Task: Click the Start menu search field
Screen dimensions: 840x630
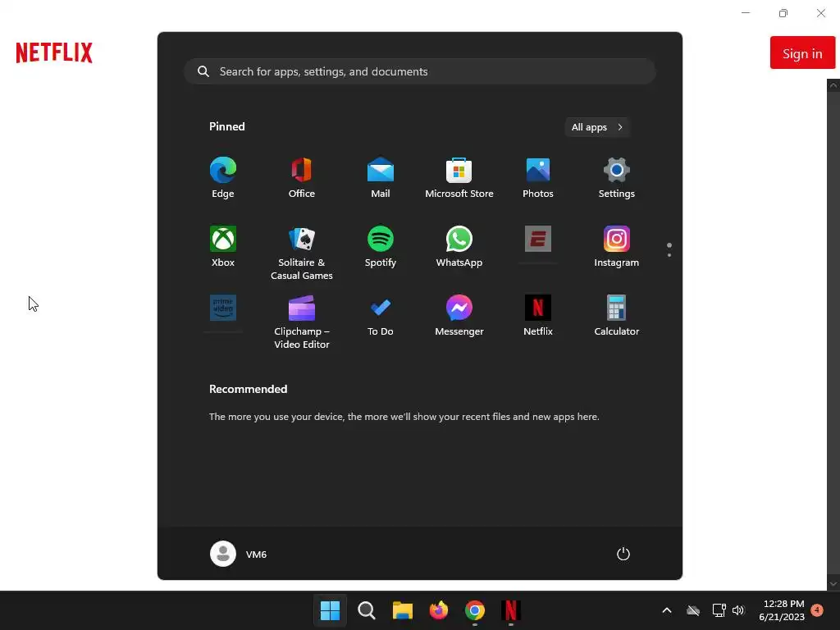Action: point(420,71)
